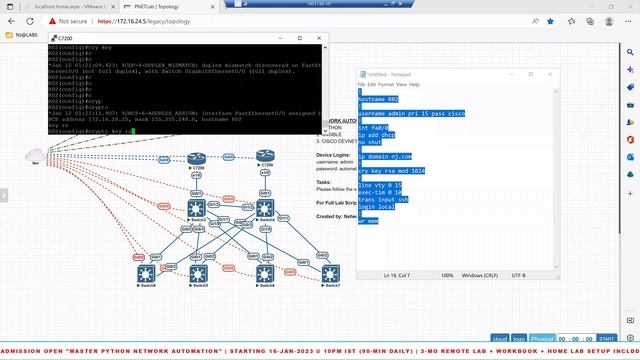Viewport: 640px width, 360px height.
Task: Open Notepad File menu
Action: point(362,84)
